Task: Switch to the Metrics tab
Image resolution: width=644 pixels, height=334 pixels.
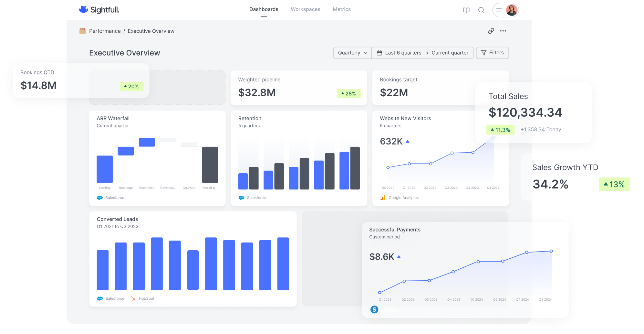Action: (342, 9)
